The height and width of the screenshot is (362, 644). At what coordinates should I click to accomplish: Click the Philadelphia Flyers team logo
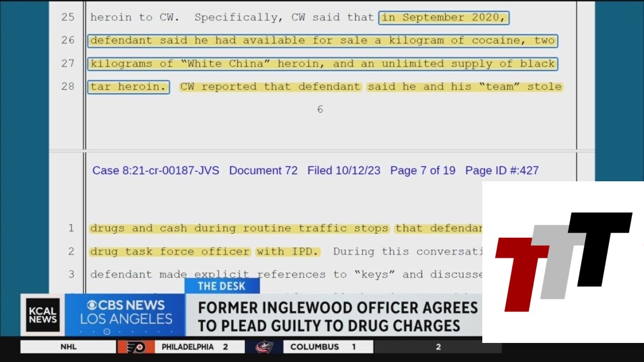click(x=136, y=347)
